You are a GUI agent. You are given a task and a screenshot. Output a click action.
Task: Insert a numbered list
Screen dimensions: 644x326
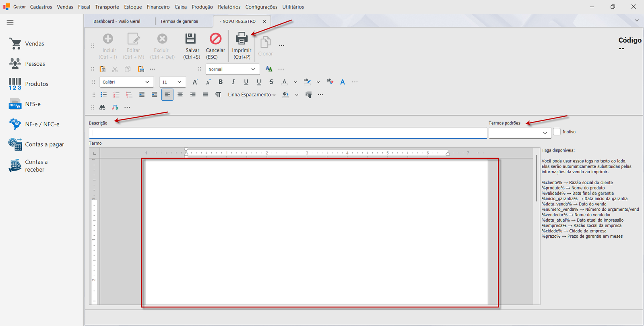pos(116,95)
